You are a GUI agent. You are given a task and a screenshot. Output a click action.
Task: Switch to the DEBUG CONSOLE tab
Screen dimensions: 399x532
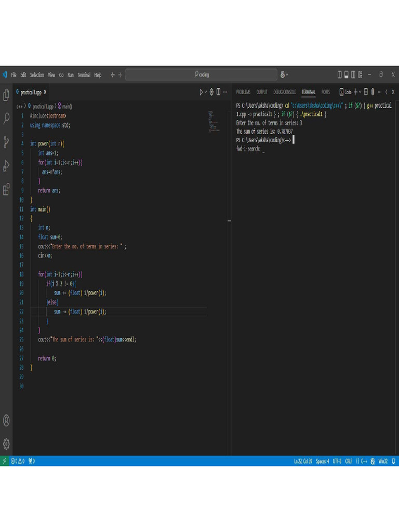284,92
